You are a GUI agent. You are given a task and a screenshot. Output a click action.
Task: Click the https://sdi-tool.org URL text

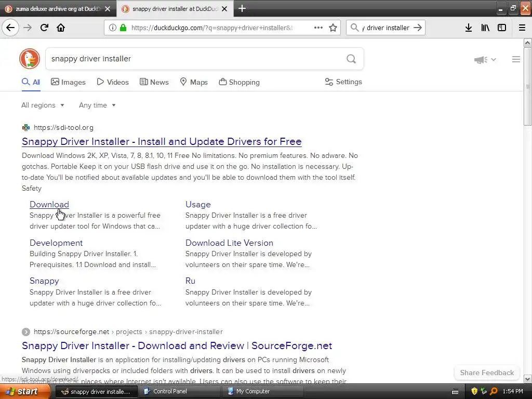point(63,128)
